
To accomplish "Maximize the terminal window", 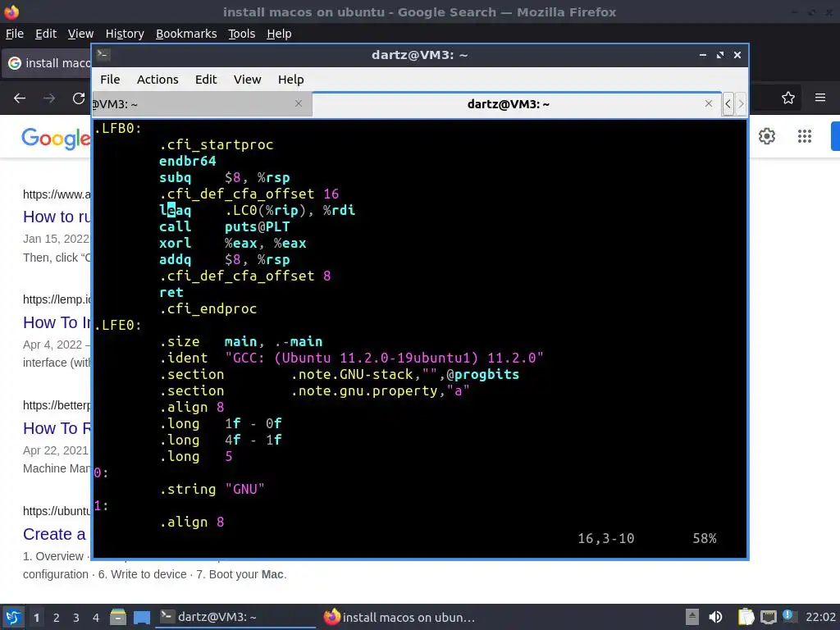I will pos(720,55).
